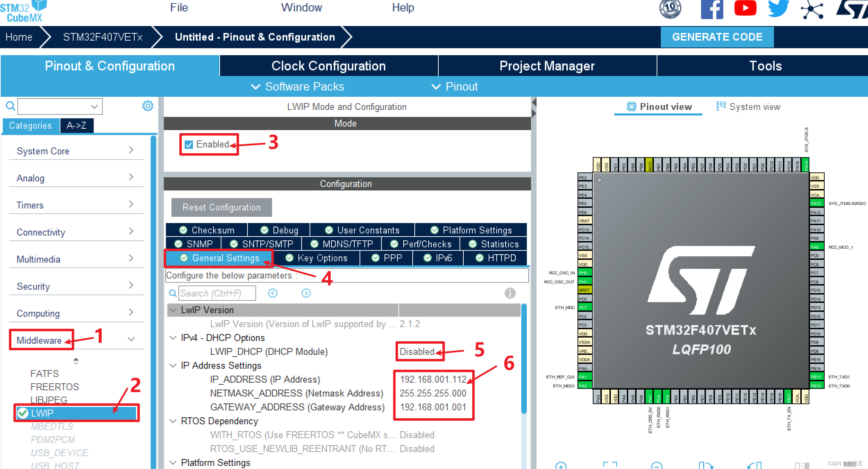
Task: Zoom out of the pinout view
Action: pyautogui.click(x=657, y=466)
